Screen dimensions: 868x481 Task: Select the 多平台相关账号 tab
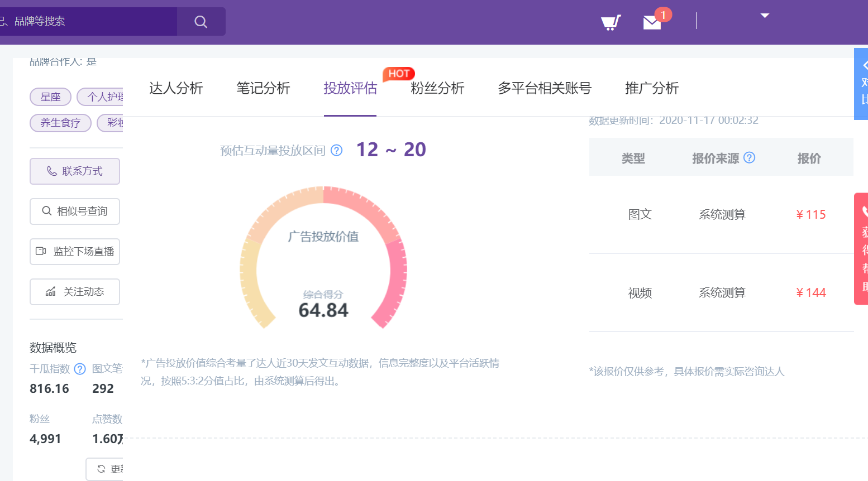click(x=545, y=88)
